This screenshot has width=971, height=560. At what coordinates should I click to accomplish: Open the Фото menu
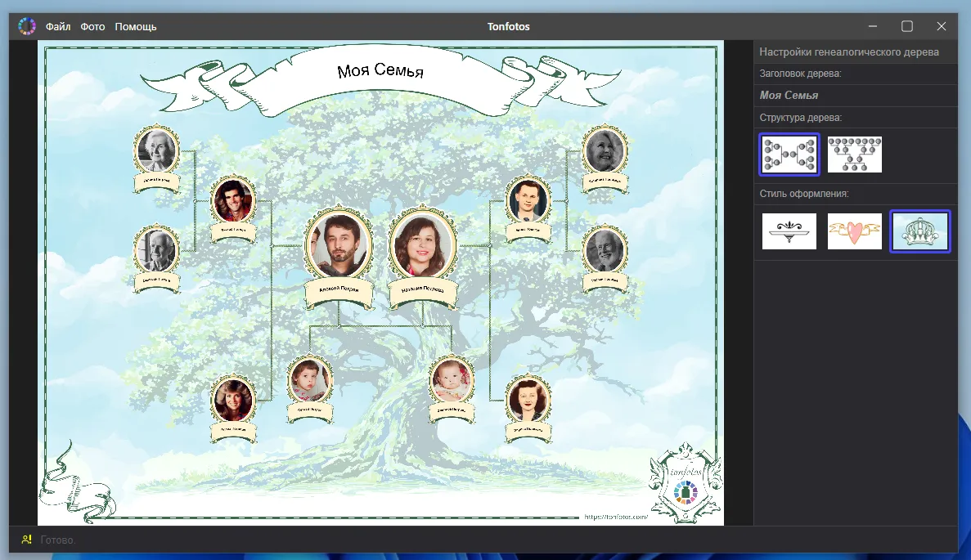pyautogui.click(x=92, y=26)
